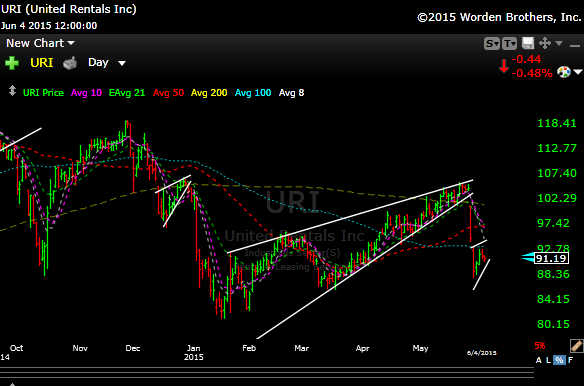Viewport: 584px width, 386px height.
Task: Select the Avg 200 legend label
Action: [209, 93]
